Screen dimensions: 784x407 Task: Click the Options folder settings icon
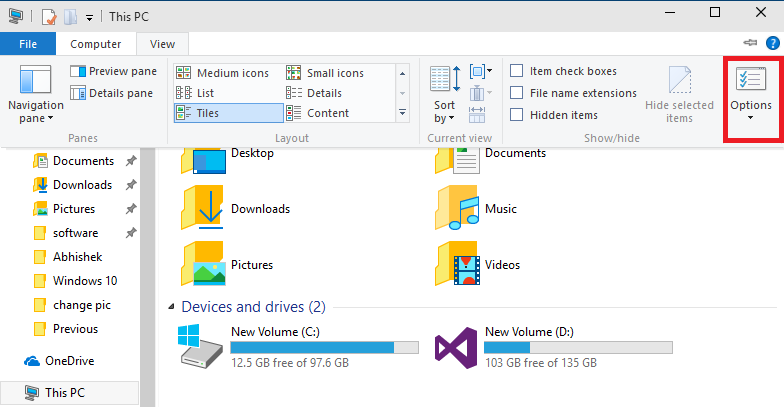tap(750, 80)
